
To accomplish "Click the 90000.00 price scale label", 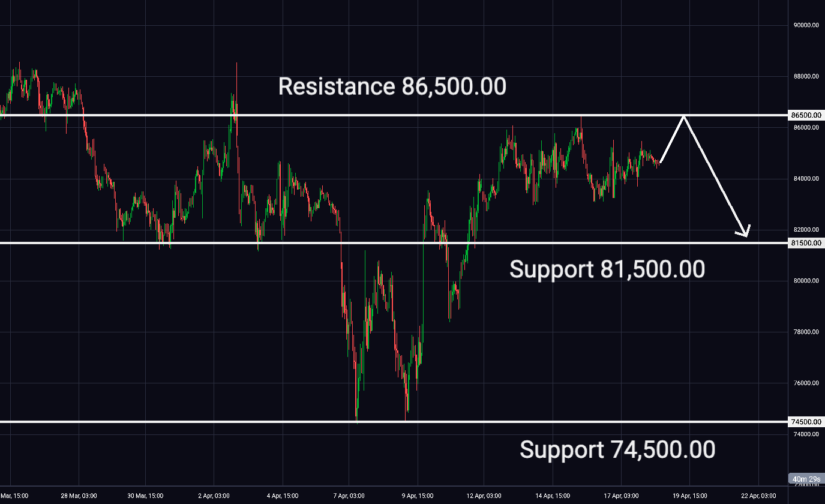I will point(805,25).
